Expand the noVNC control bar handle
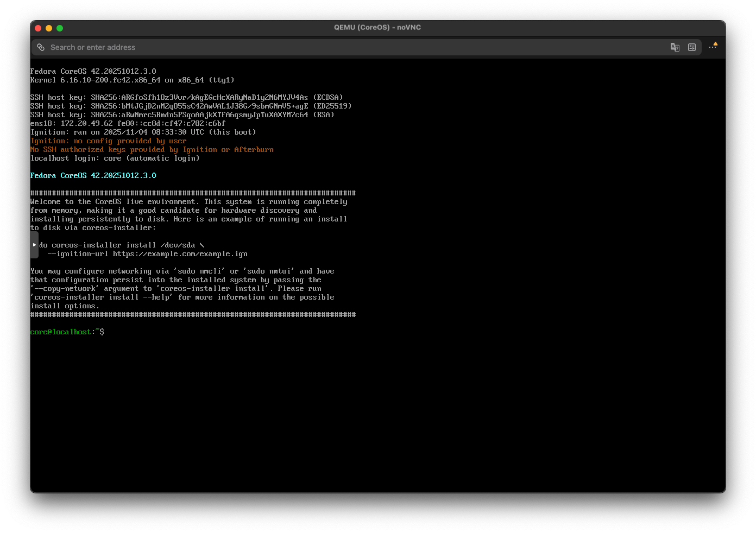The width and height of the screenshot is (756, 533). 34,245
